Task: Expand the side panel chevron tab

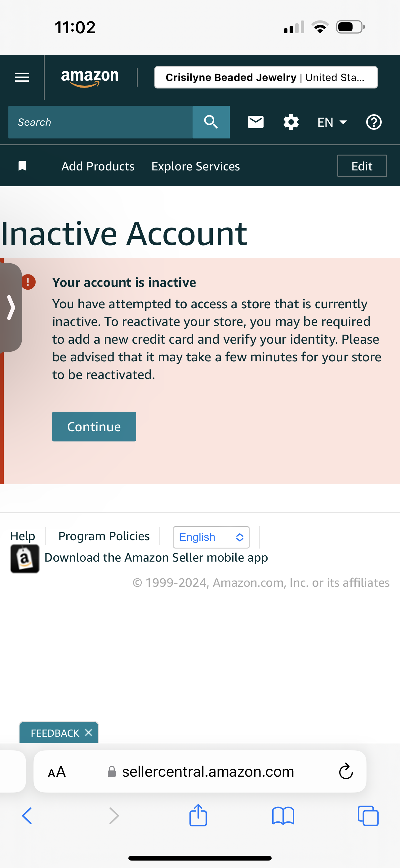Action: click(11, 307)
